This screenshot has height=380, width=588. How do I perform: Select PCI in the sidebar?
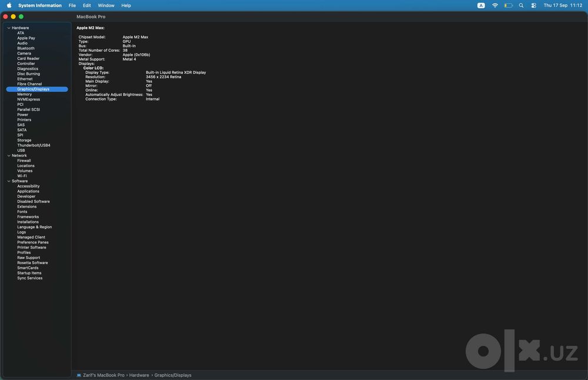click(x=20, y=104)
